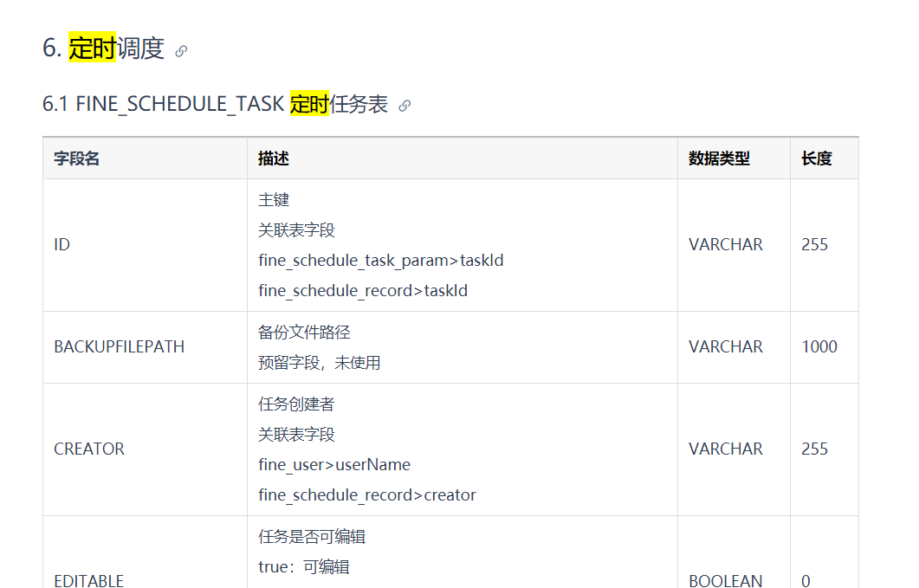Viewport: 919px width, 588px height.
Task: Select the CREATOR field name cell
Action: 89,449
